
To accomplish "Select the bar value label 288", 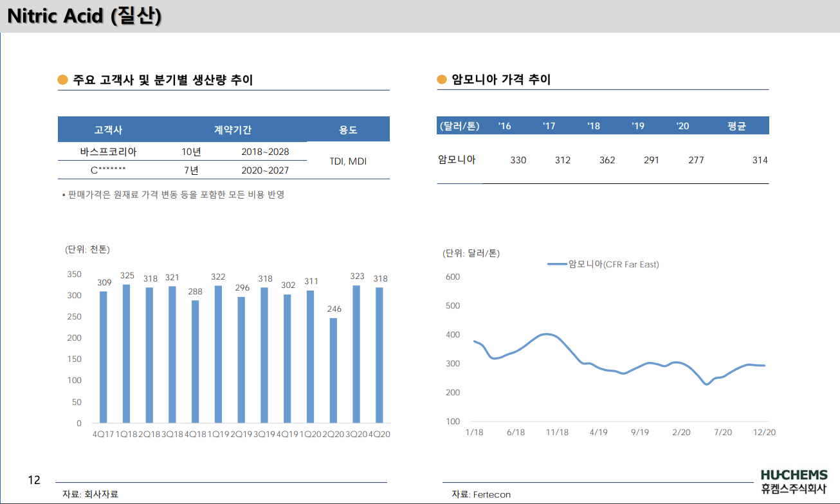I will click(x=196, y=291).
